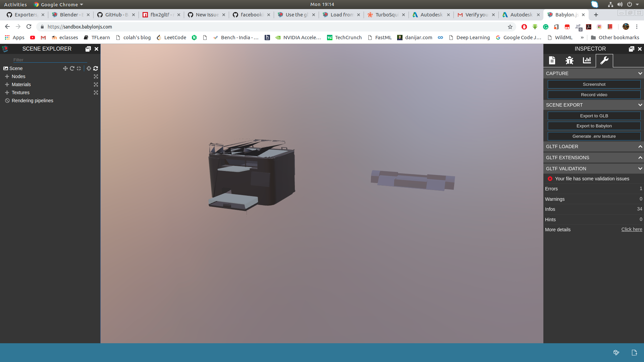Click the export file icon in bottom bar
This screenshot has width=644, height=362.
[x=634, y=353]
